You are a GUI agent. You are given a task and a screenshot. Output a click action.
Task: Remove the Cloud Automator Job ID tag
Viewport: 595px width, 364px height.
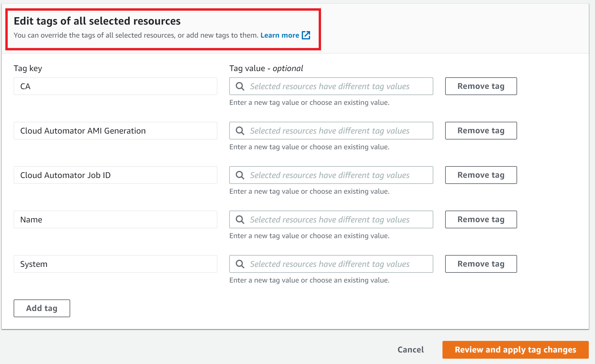[481, 175]
